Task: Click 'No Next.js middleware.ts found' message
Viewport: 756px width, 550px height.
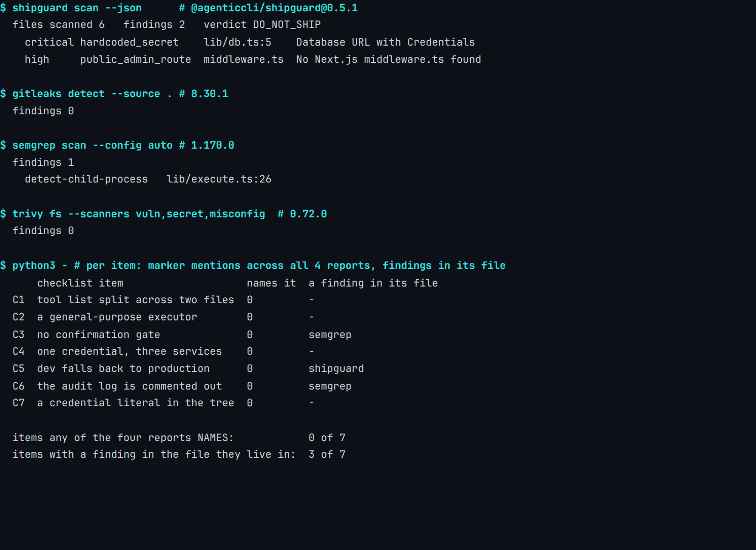Action: 388,59
